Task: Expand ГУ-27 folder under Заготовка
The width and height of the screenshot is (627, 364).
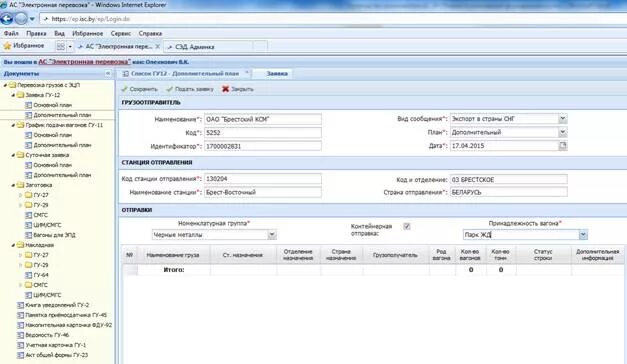Action: click(21, 195)
